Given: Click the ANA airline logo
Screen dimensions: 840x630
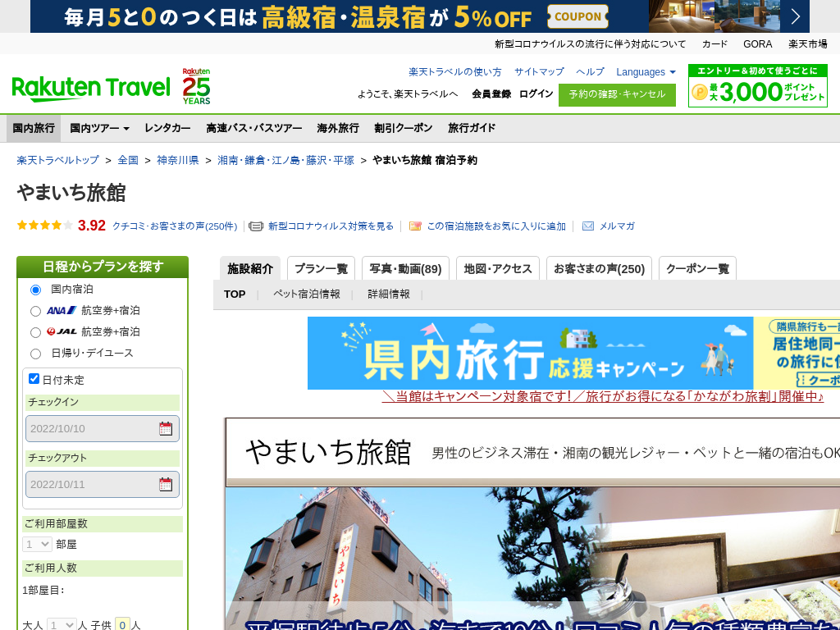Looking at the screenshot, I should 62,310.
